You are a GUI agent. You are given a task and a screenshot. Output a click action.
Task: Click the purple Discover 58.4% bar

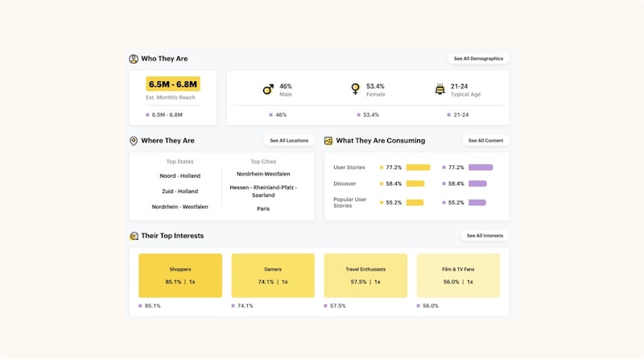477,184
